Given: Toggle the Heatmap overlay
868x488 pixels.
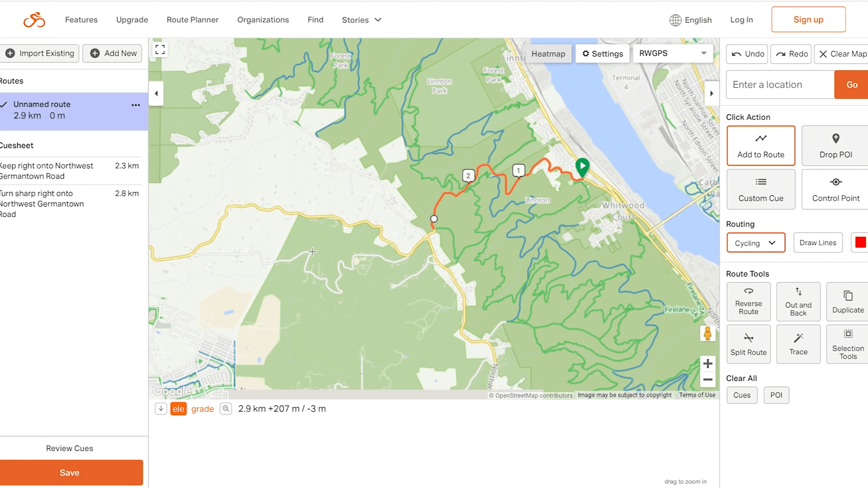Looking at the screenshot, I should (x=548, y=53).
